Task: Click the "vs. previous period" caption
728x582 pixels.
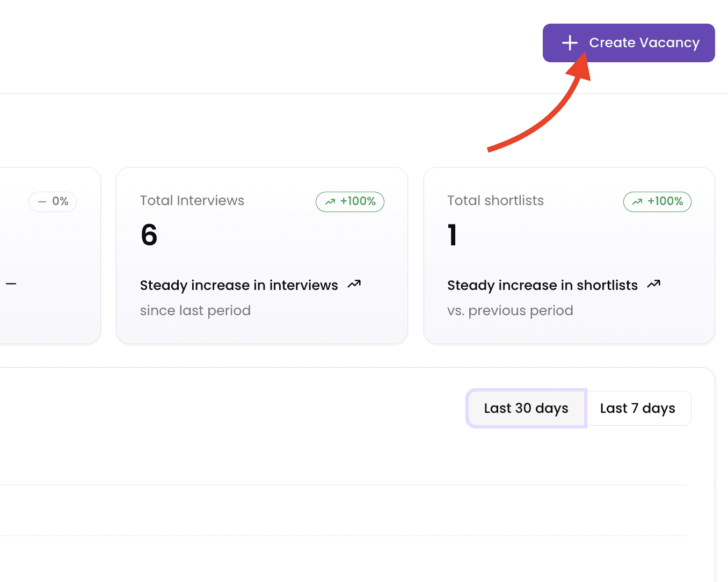Action: [x=510, y=311]
